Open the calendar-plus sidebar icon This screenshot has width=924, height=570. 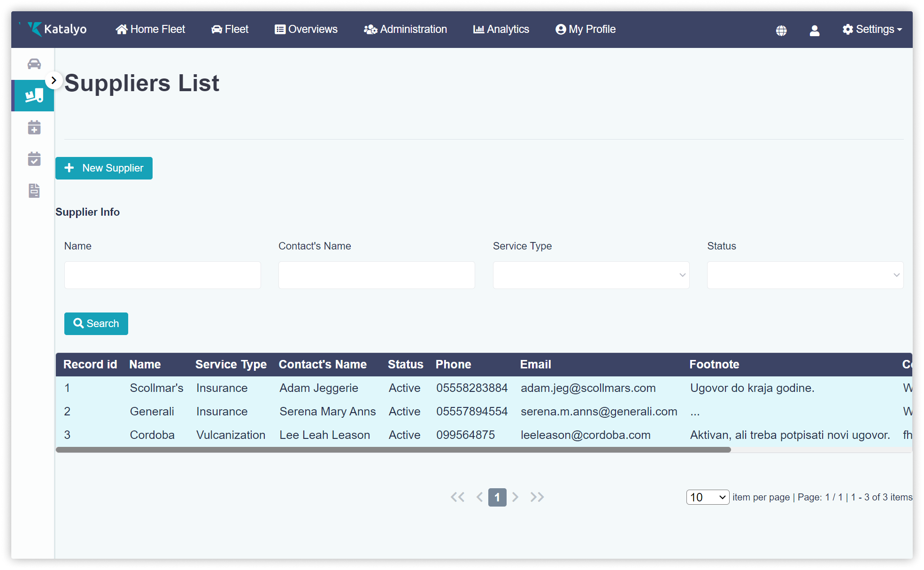(34, 127)
